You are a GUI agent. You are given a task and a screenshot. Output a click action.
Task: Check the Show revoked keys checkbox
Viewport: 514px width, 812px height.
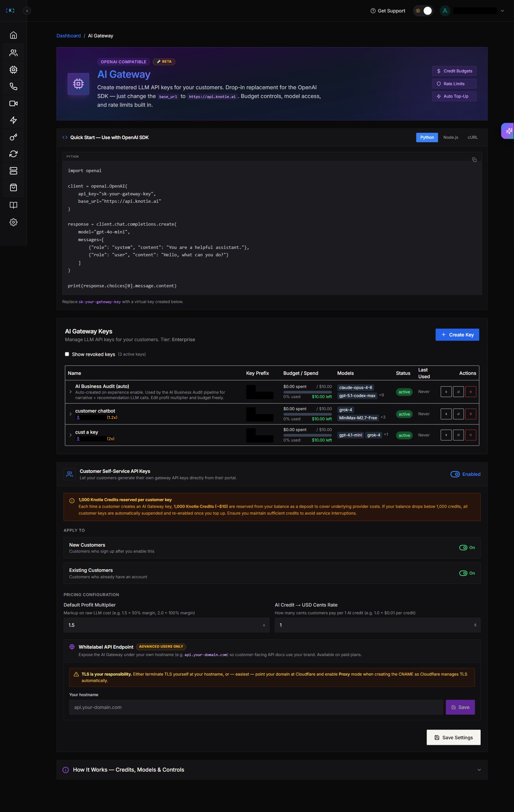[x=67, y=354]
